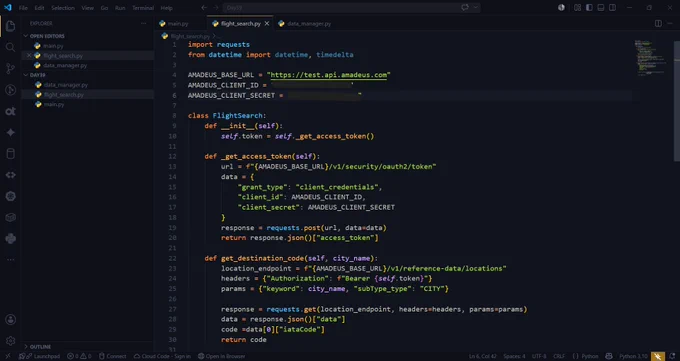This screenshot has width=680, height=361.
Task: Click Ln 6, Col 42 cursor position
Action: (482, 356)
